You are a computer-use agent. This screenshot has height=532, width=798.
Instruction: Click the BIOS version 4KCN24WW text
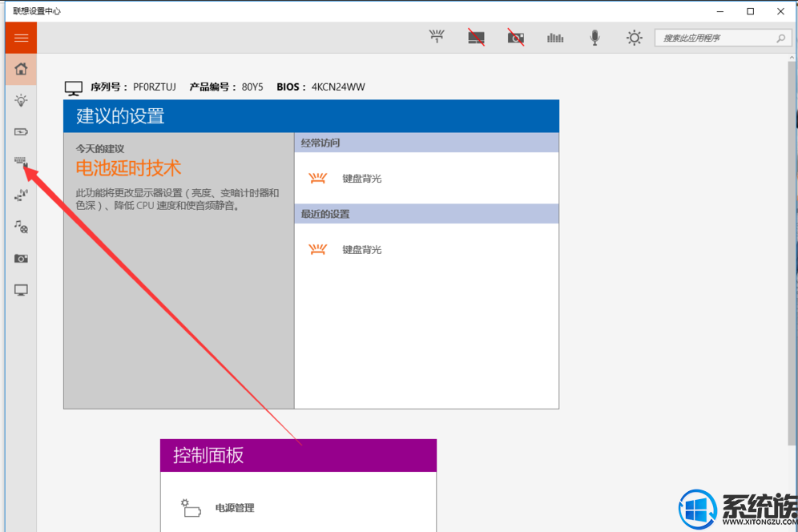[x=338, y=87]
